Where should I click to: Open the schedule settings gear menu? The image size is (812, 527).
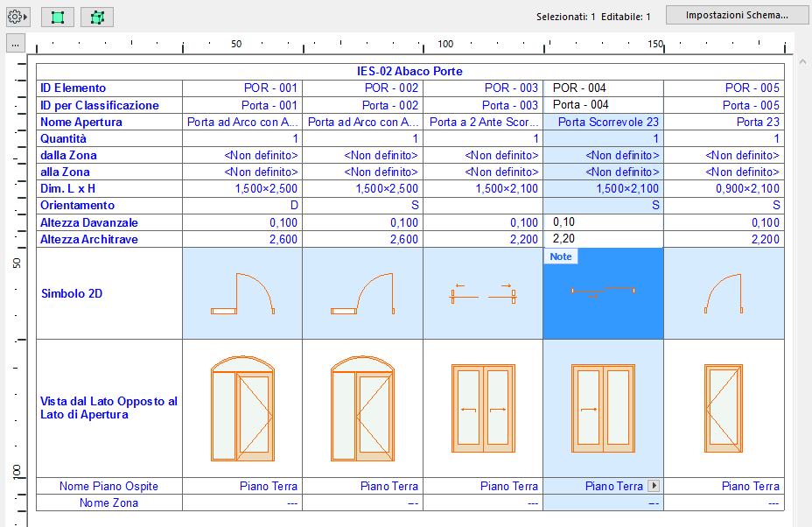point(14,16)
